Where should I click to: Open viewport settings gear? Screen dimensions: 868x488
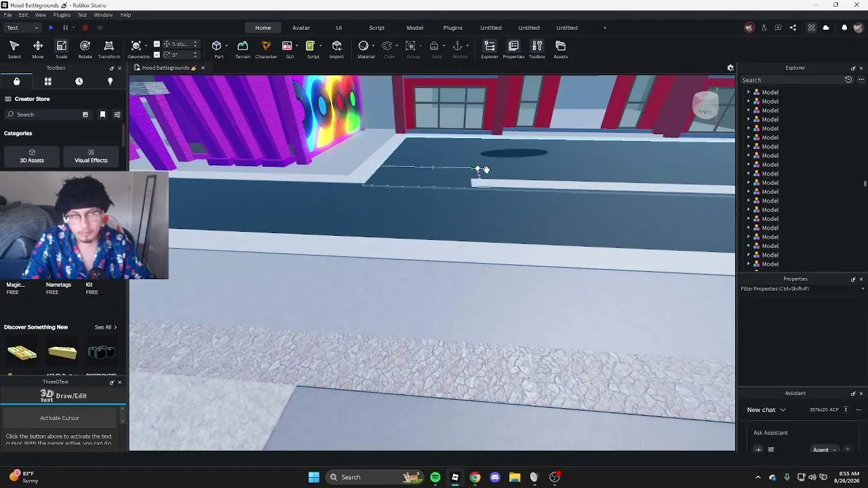tap(730, 68)
